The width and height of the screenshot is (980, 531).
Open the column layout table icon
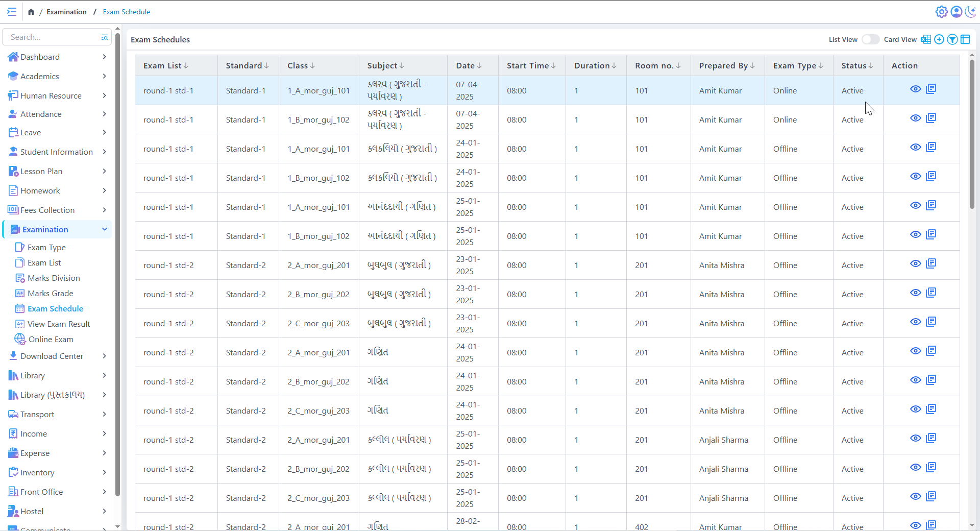965,39
